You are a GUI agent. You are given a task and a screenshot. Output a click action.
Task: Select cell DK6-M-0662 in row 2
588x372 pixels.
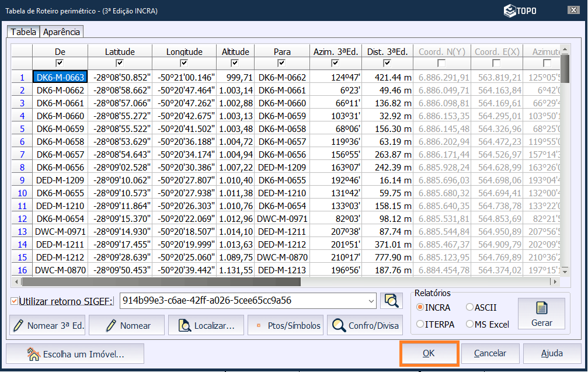pyautogui.click(x=60, y=91)
